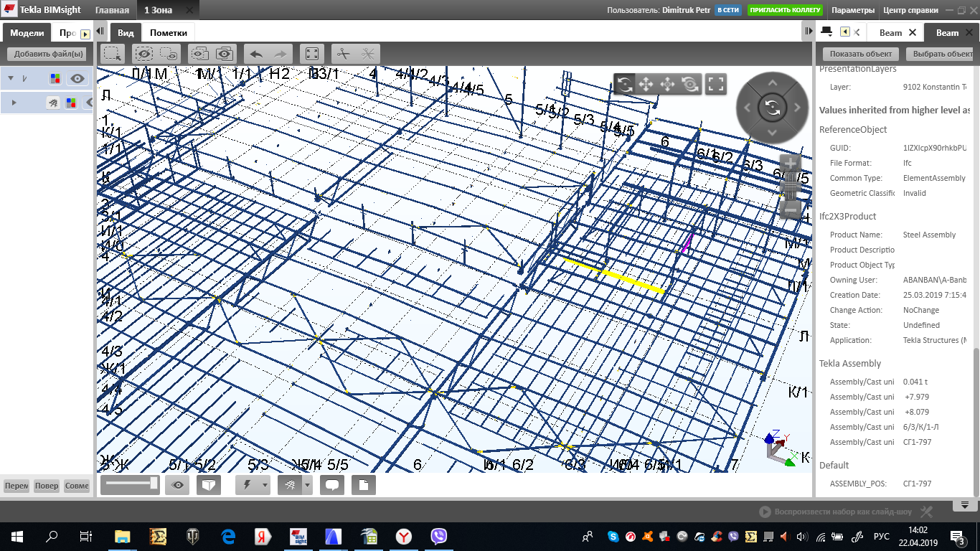Rotate view down on navigation wheel

pos(773,133)
